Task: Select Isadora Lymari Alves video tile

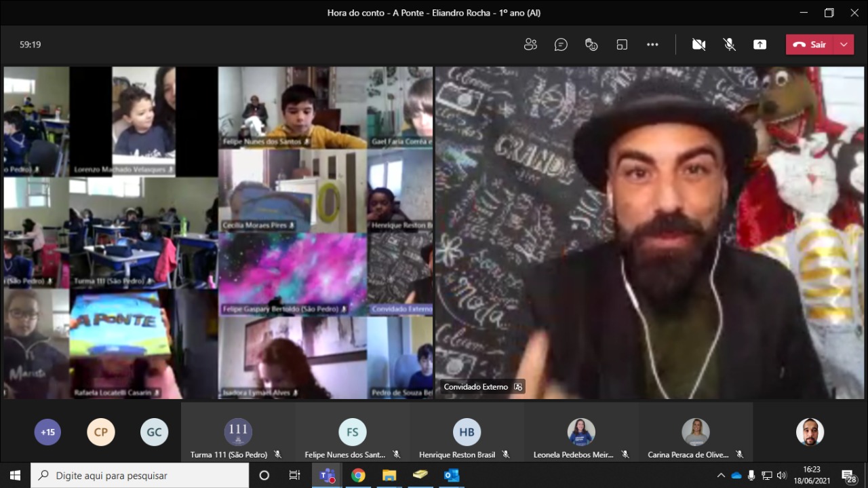Action: click(293, 358)
